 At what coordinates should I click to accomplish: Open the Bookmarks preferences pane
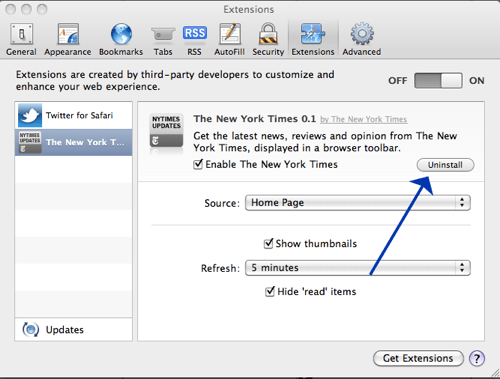pyautogui.click(x=121, y=39)
